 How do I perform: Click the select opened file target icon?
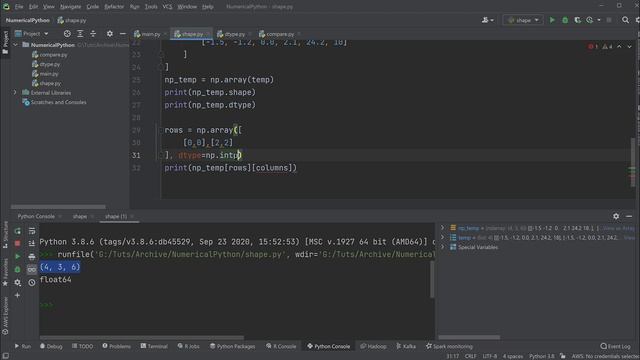tap(67, 34)
